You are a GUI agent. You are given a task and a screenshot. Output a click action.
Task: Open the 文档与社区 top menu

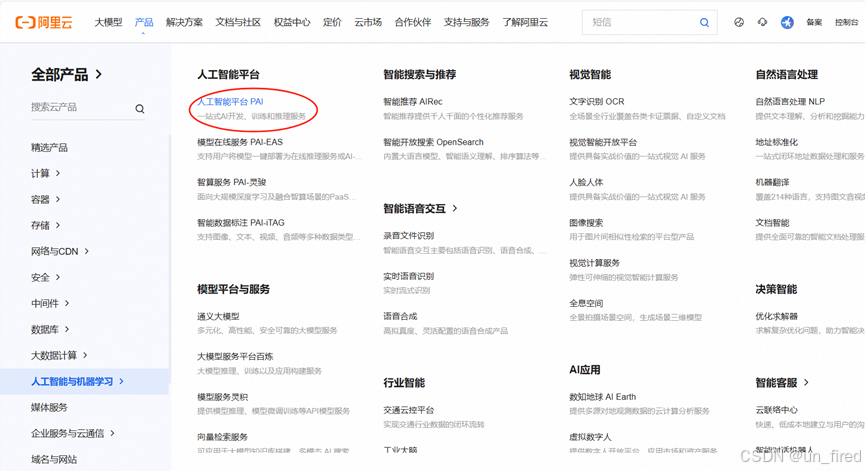click(x=238, y=22)
